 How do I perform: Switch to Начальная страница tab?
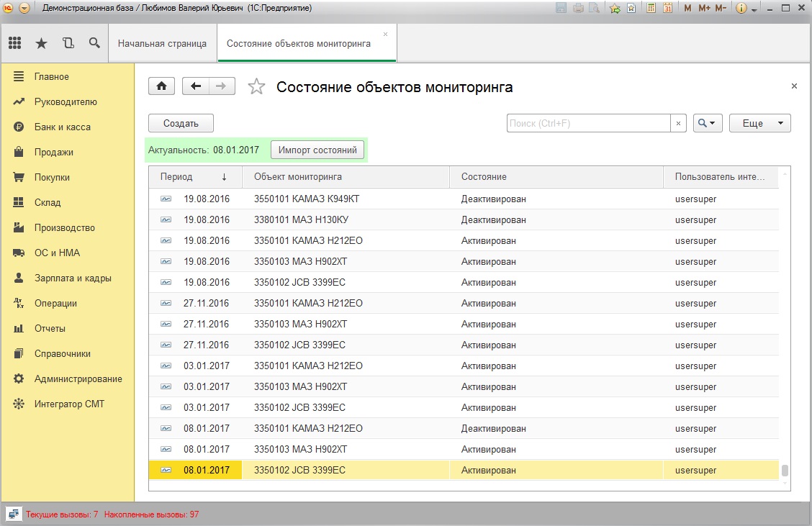[162, 43]
